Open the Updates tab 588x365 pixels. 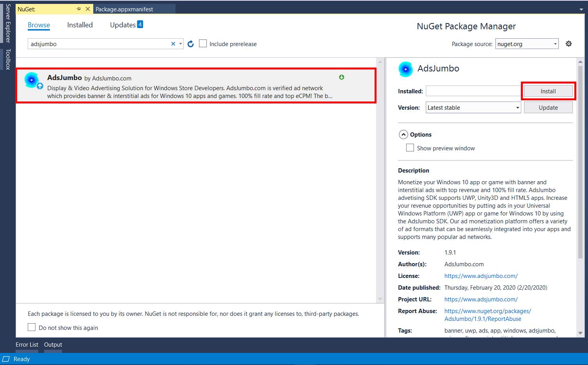[123, 25]
